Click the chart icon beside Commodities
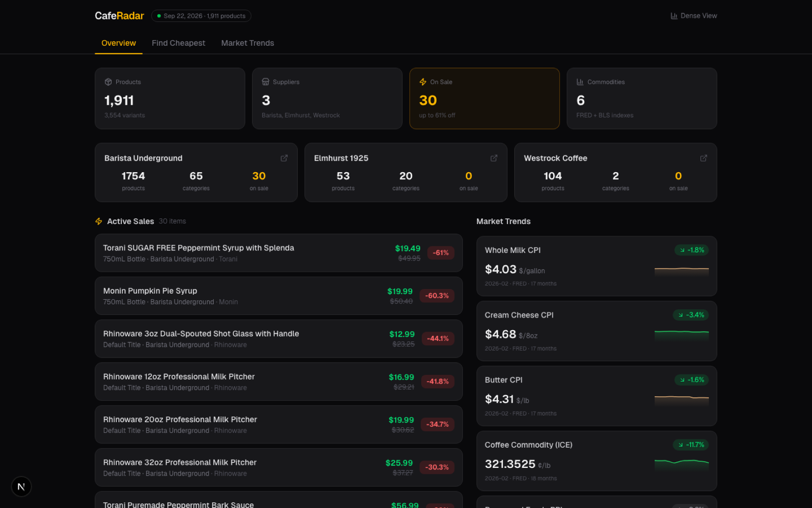812x508 pixels. [x=580, y=82]
